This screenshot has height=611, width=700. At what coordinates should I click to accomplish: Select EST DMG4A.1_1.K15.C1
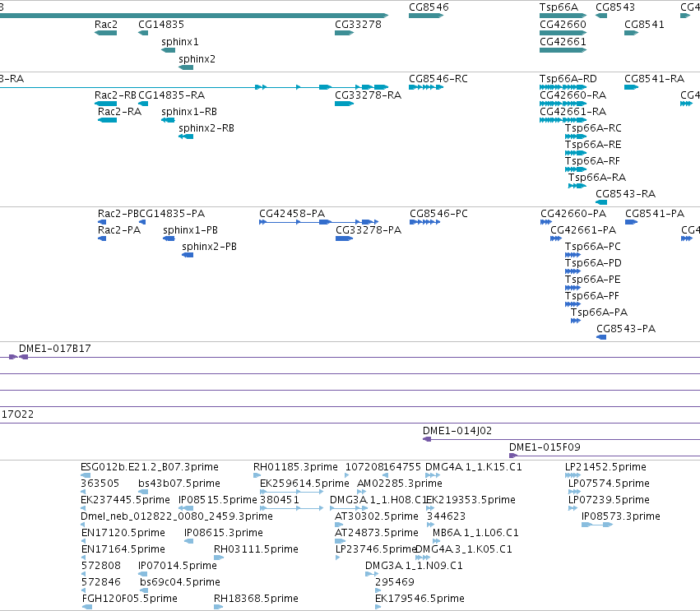pyautogui.click(x=433, y=475)
